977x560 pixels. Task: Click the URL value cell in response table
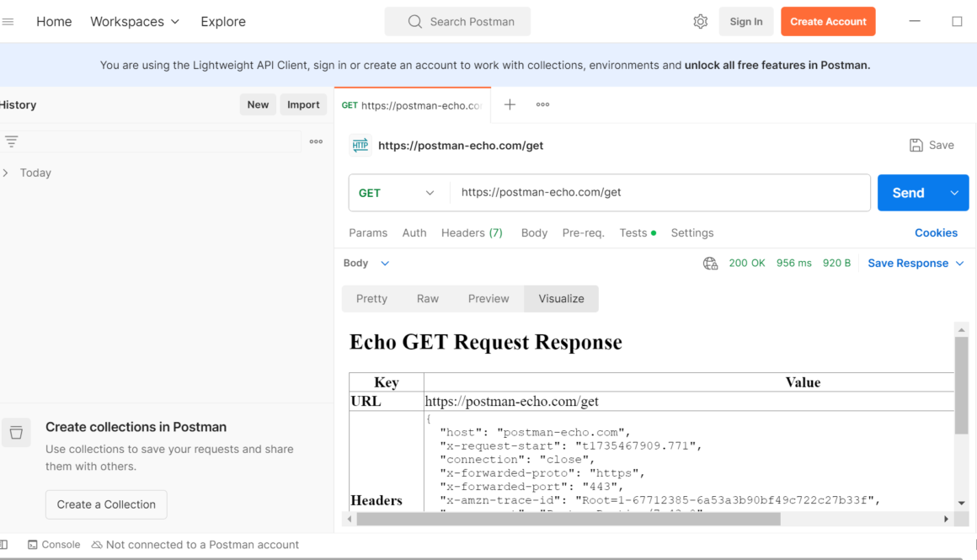[688, 401]
